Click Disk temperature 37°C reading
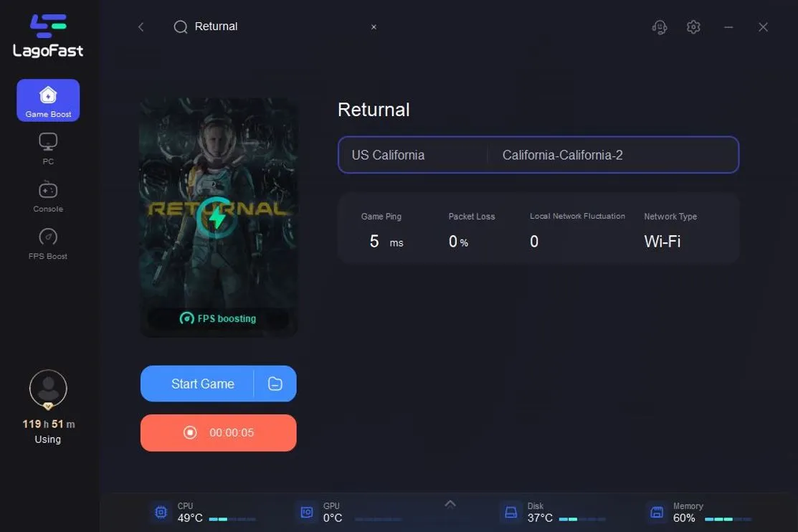 (540, 518)
